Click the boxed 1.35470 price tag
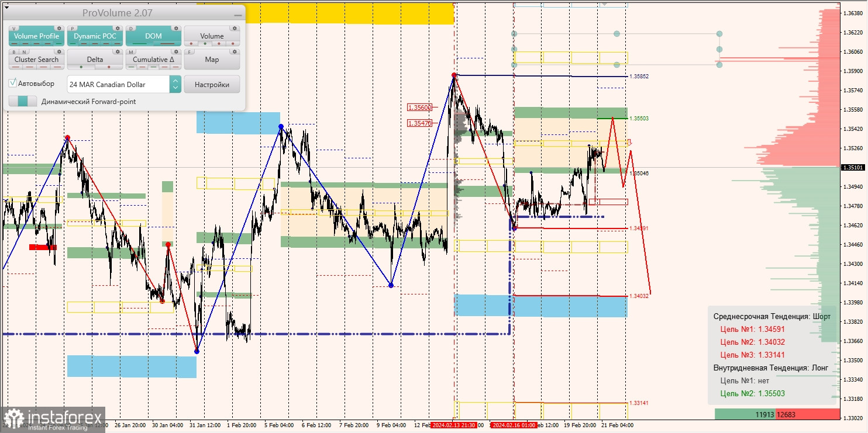The image size is (868, 433). coord(420,123)
